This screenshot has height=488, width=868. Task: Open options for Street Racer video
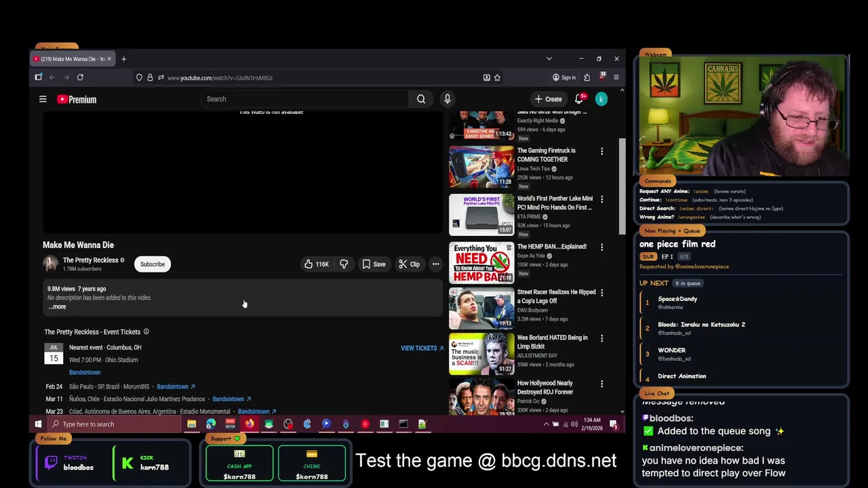point(601,293)
